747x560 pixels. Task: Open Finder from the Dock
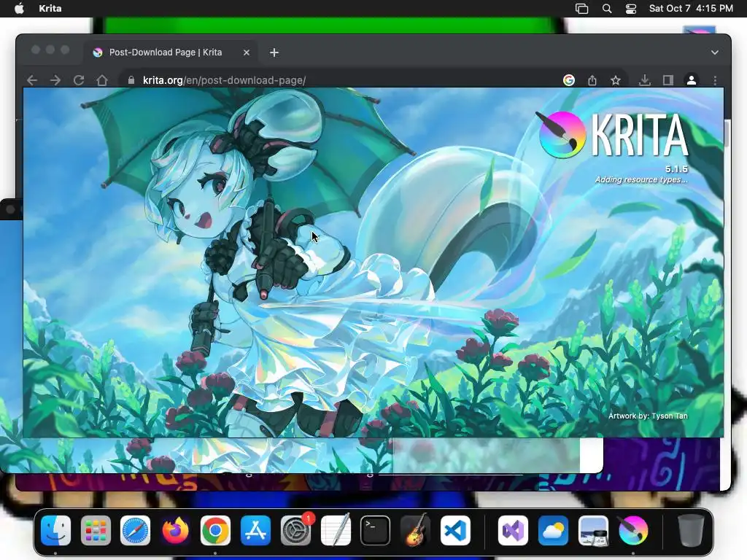tap(55, 531)
